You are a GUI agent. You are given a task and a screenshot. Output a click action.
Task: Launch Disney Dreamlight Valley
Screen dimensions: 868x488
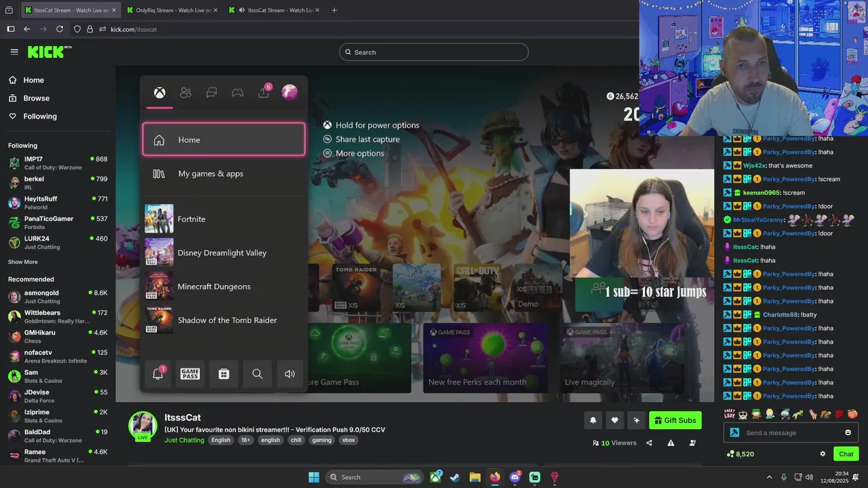224,253
